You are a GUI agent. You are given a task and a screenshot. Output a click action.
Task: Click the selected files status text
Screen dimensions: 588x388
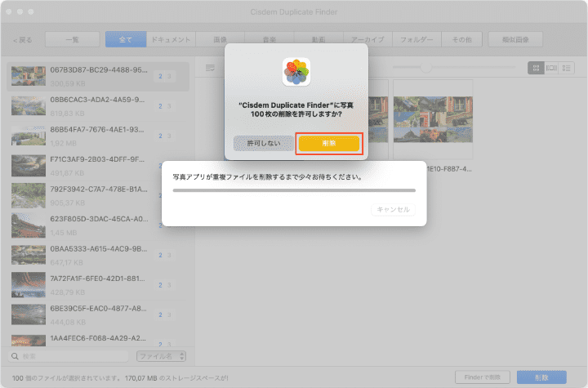120,378
